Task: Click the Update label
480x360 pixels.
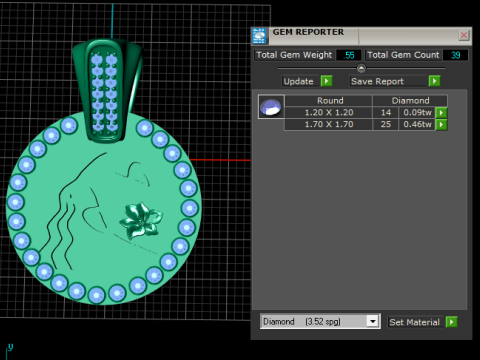Action: point(298,81)
